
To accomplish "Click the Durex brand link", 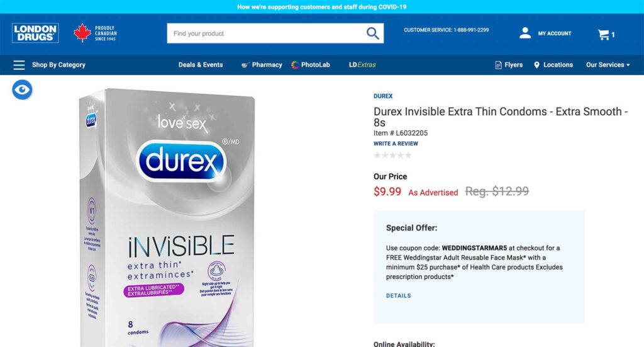I will [x=383, y=96].
